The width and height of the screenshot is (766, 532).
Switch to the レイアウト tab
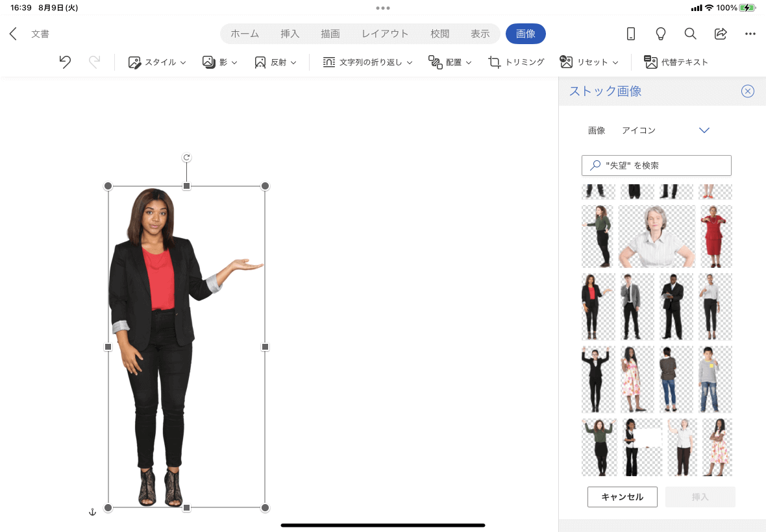(x=385, y=34)
